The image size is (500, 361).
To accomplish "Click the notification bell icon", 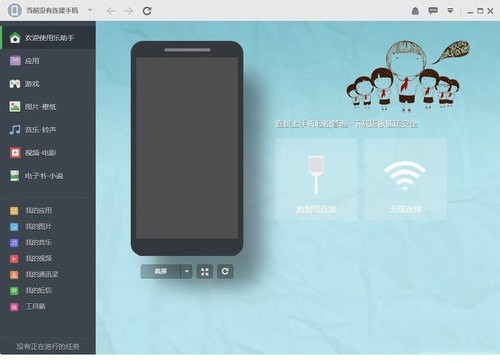I will (x=415, y=11).
